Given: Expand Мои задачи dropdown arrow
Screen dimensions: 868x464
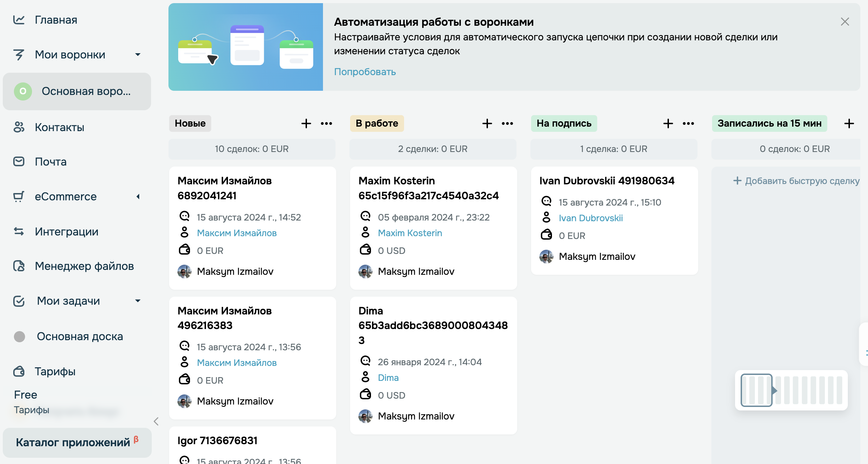Looking at the screenshot, I should (138, 301).
